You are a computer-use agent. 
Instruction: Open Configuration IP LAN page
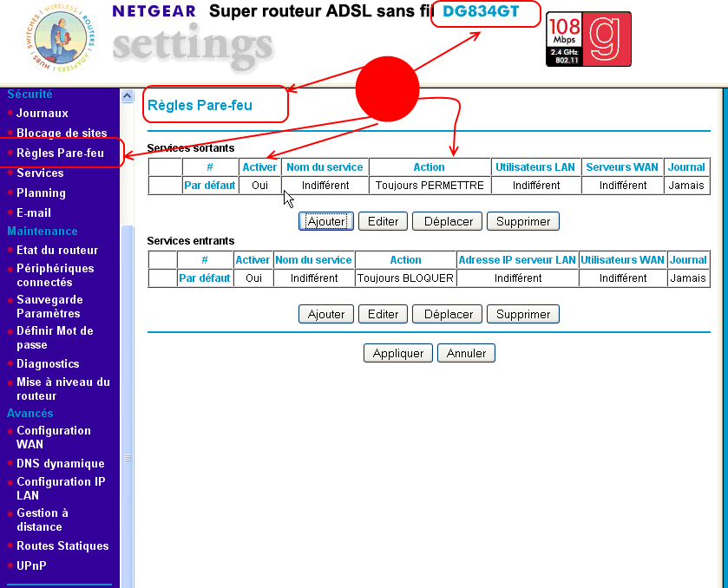tap(61, 488)
